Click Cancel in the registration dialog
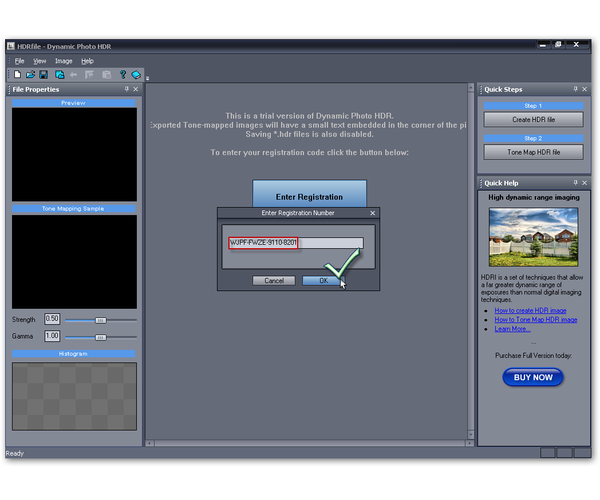The width and height of the screenshot is (600, 500). pos(274,281)
